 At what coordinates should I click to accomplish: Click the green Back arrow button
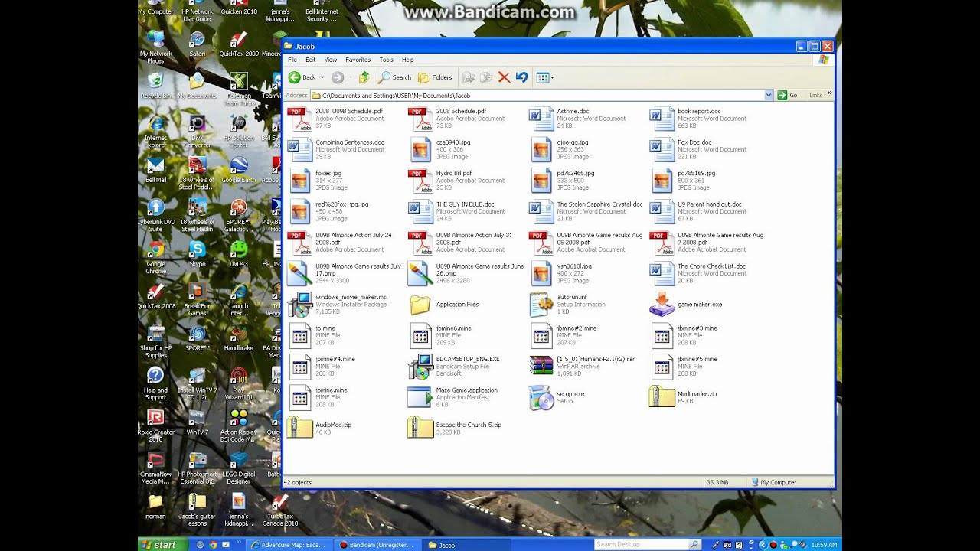[302, 77]
